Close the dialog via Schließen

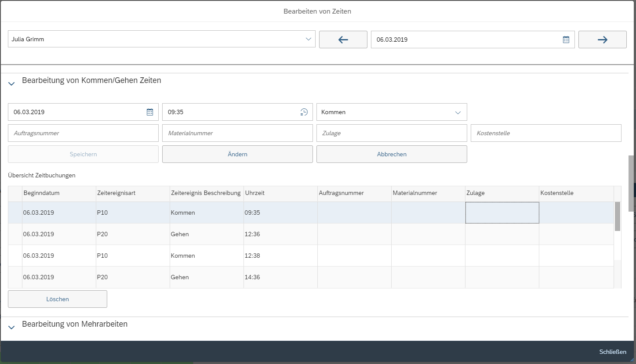(613, 352)
